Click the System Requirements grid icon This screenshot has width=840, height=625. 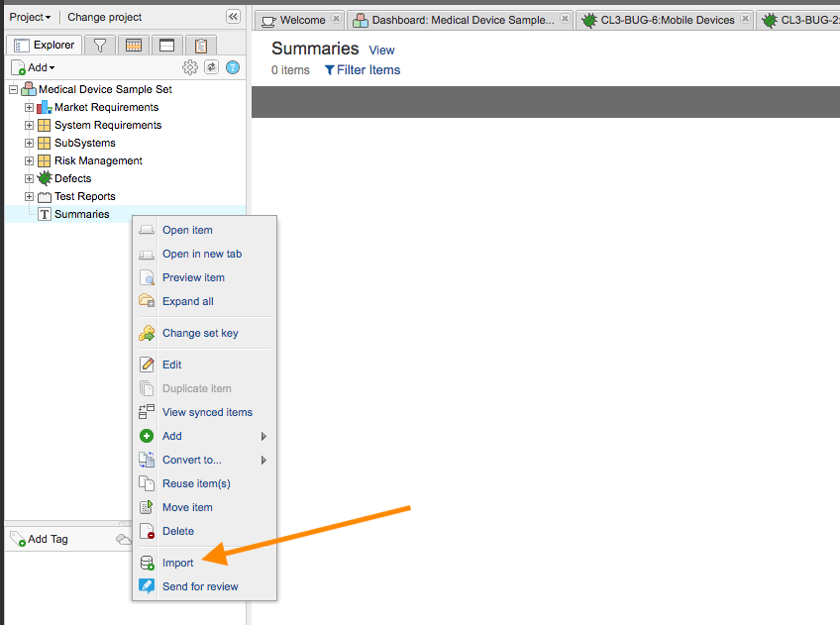coord(45,126)
